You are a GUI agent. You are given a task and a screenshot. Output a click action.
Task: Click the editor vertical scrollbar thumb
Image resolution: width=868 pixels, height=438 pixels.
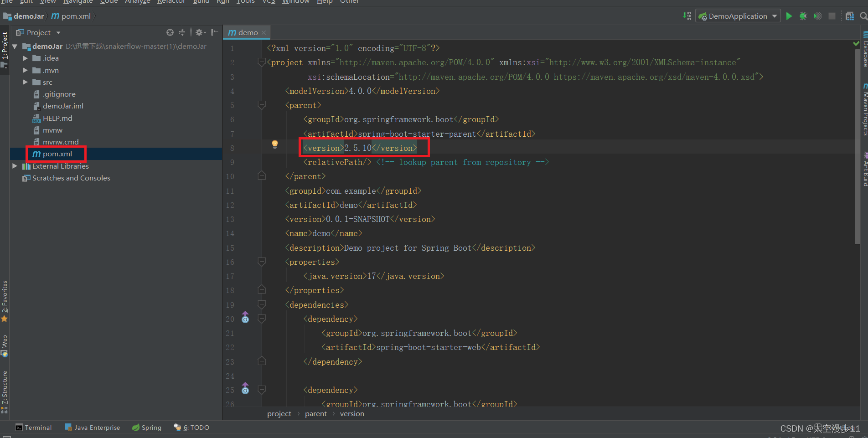point(858,146)
